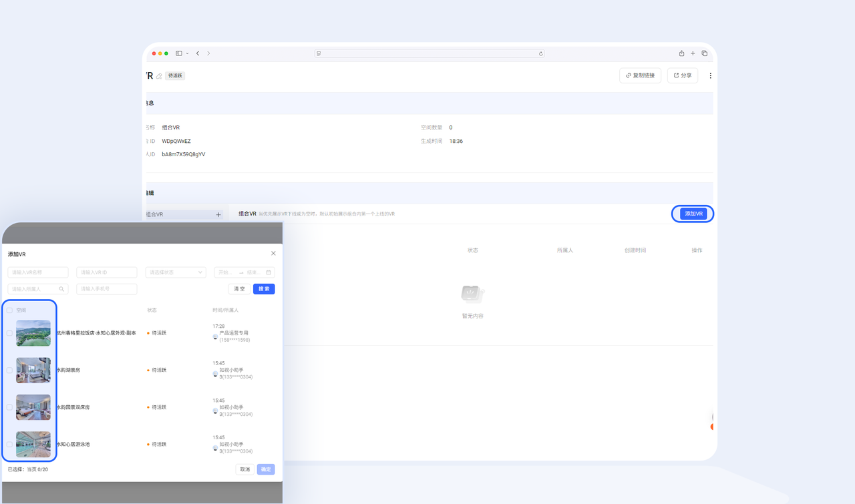Click the 请输入VR名称 input field
The image size is (855, 504).
tap(38, 272)
